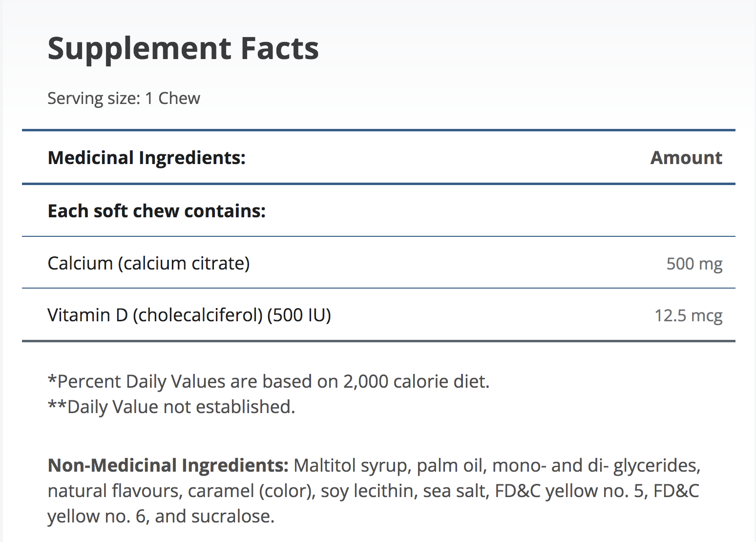Image resolution: width=756 pixels, height=542 pixels.
Task: Click the 'Amount' column header
Action: (x=686, y=158)
